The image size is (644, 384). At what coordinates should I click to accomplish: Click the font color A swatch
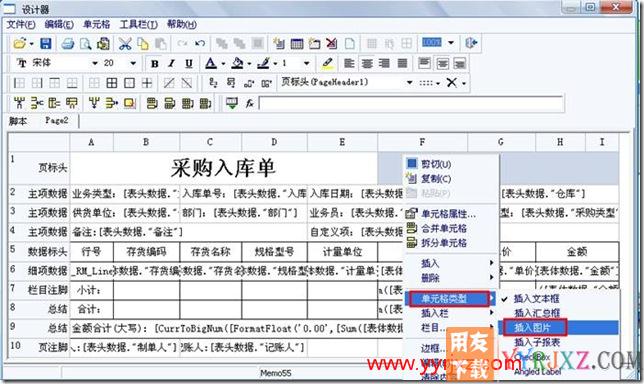211,64
